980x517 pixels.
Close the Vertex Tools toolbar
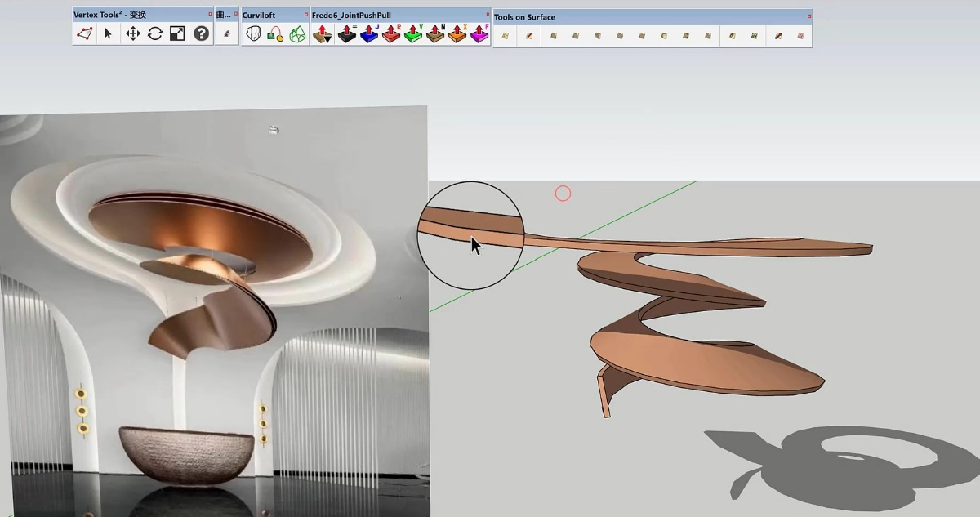click(210, 15)
